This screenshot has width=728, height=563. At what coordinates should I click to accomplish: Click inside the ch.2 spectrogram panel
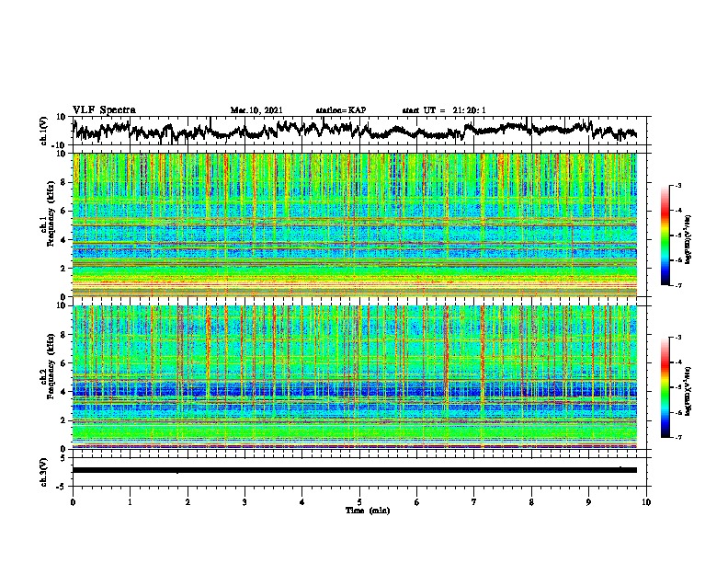pyautogui.click(x=355, y=377)
